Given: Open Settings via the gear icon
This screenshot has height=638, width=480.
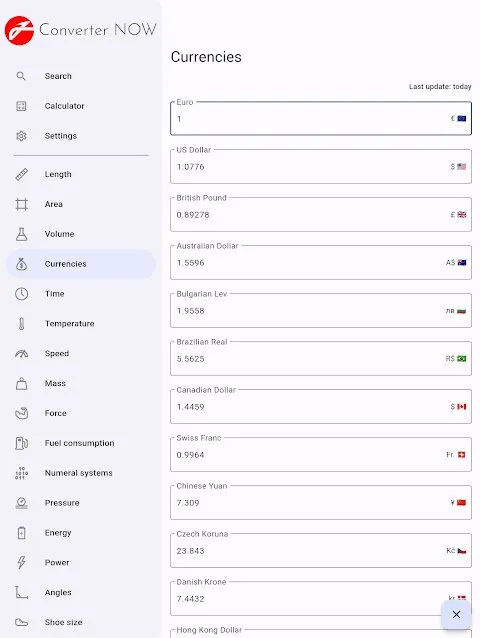Looking at the screenshot, I should [x=21, y=136].
